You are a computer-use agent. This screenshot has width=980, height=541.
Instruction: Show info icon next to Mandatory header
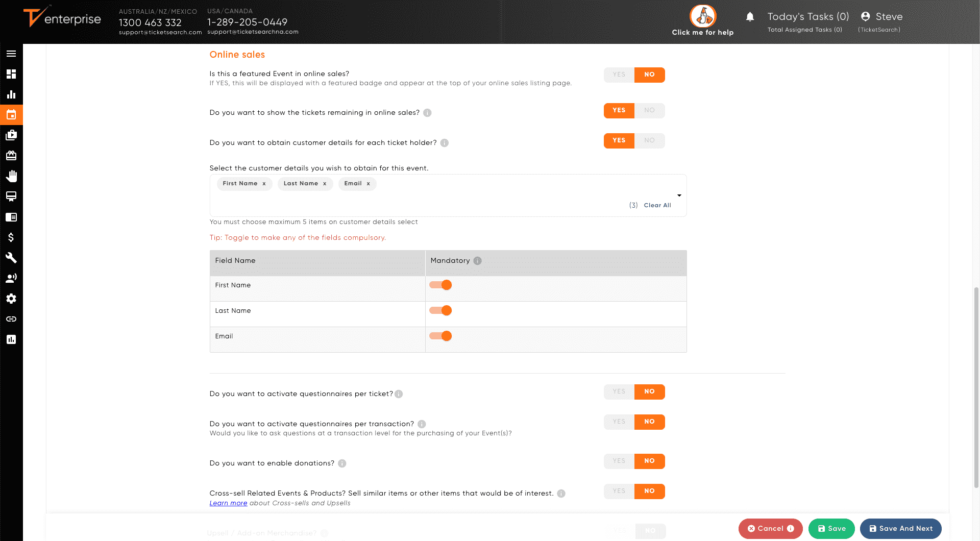pyautogui.click(x=477, y=261)
